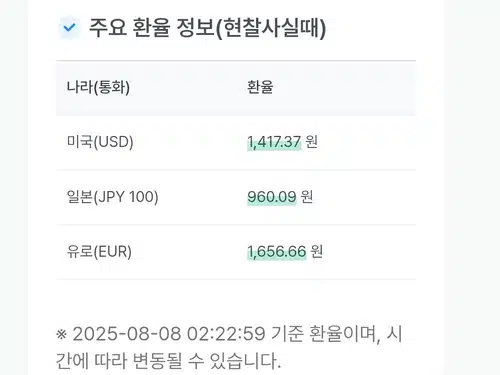500x375 pixels.
Task: Click the (현찰사실때) portion of heading
Action: 271,28
